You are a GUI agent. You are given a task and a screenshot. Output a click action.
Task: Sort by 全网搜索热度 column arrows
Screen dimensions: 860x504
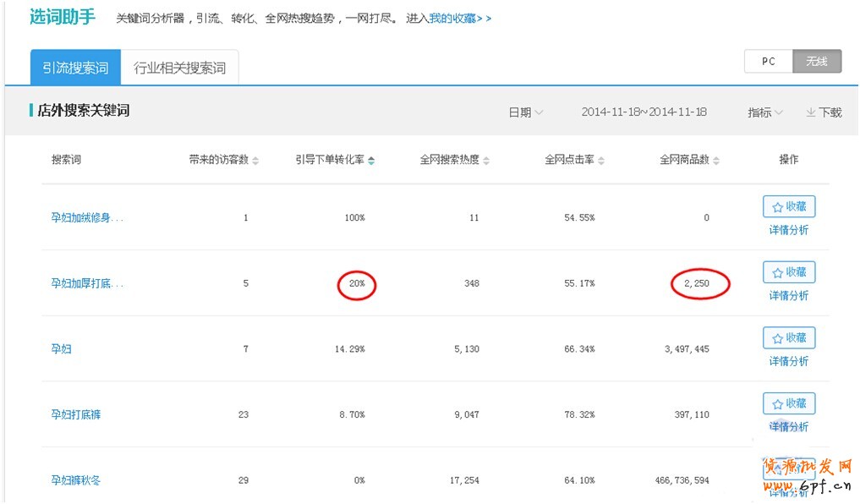pyautogui.click(x=486, y=161)
